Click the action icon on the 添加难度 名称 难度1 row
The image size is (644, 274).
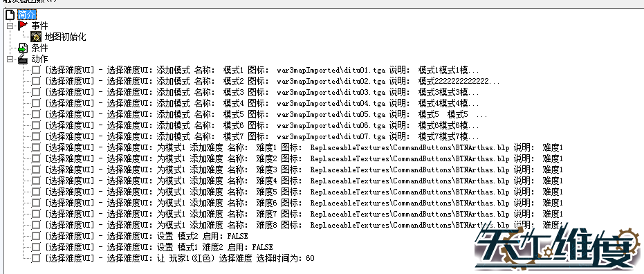point(36,148)
